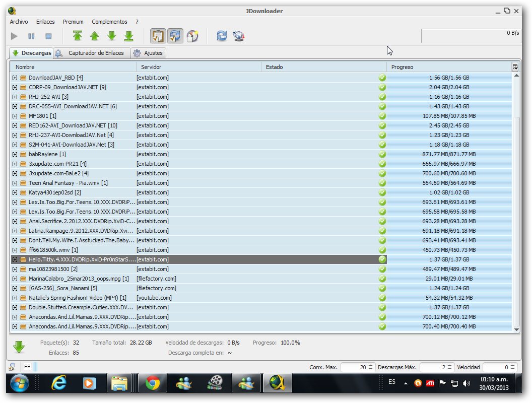Viewport: 532px width, 403px height.
Task: Click the Velocidad limit field
Action: pos(500,367)
